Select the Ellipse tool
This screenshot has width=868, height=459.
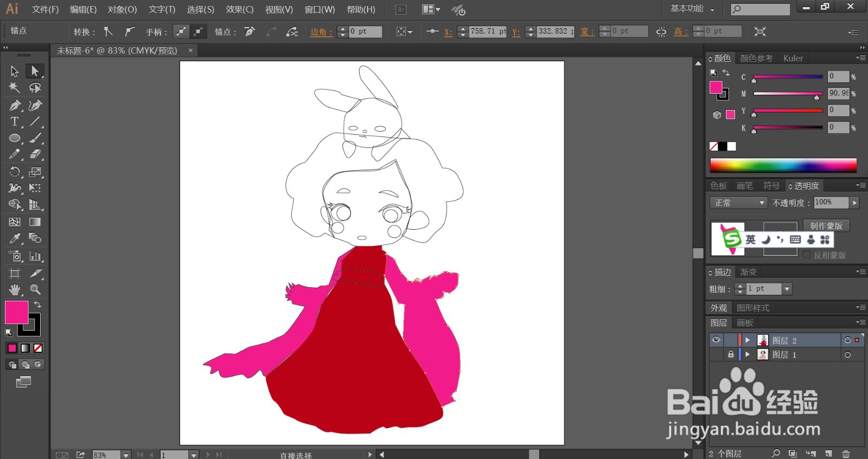click(15, 138)
